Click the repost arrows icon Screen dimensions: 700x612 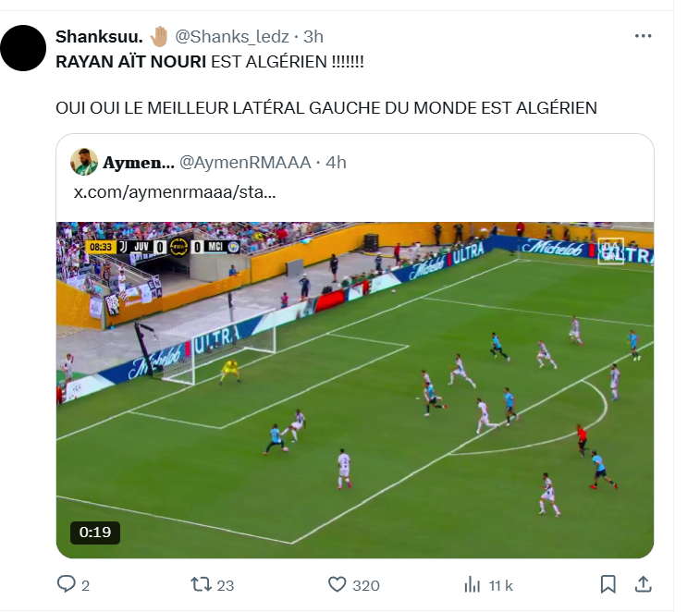201,584
